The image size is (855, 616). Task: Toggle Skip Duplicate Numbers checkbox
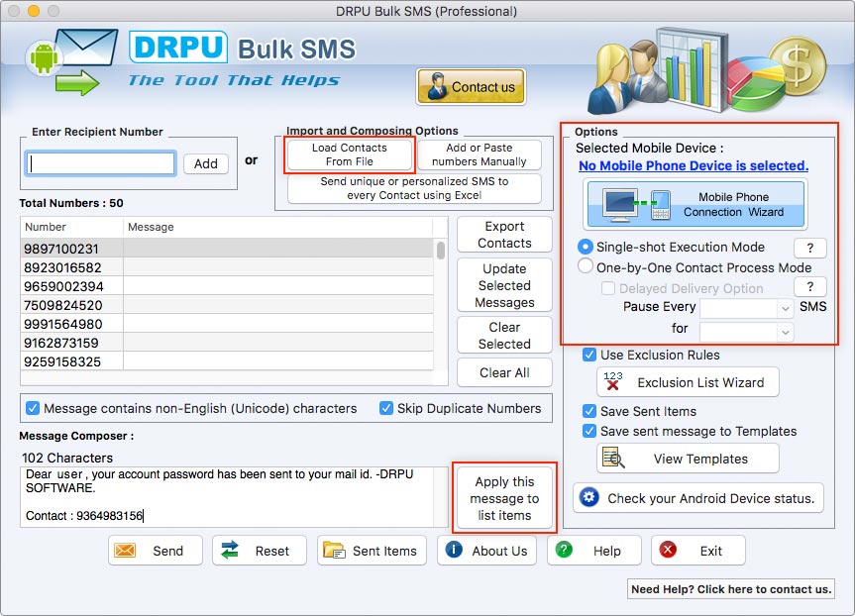pyautogui.click(x=386, y=408)
